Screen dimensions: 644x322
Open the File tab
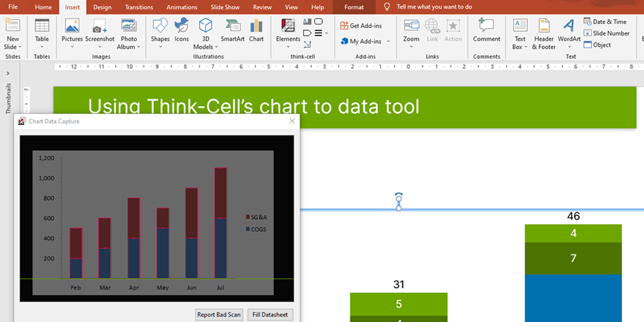13,7
